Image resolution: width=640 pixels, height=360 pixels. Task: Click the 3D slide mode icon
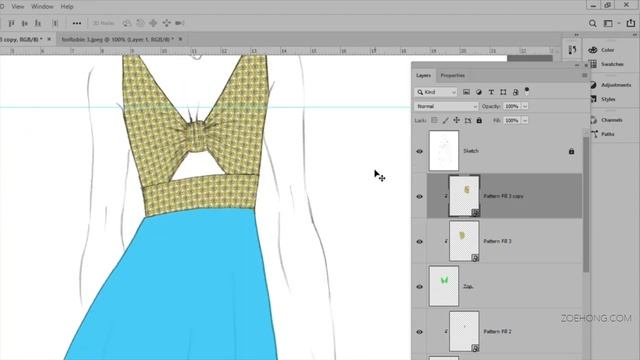pyautogui.click(x=166, y=23)
